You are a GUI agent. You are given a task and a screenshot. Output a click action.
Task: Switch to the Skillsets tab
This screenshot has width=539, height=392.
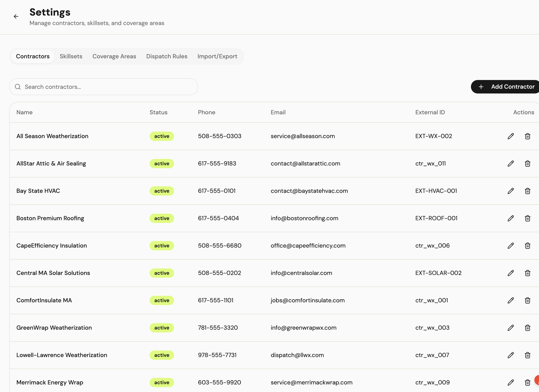pyautogui.click(x=71, y=56)
